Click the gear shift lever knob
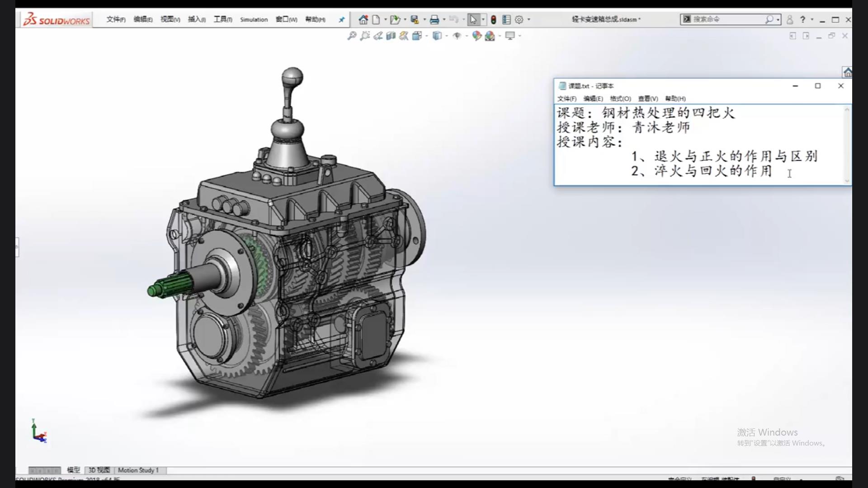Viewport: 868px width, 488px height. (292, 78)
